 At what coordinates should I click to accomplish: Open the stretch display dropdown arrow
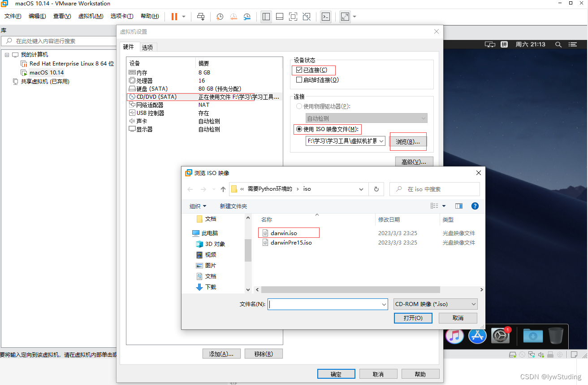coord(355,17)
